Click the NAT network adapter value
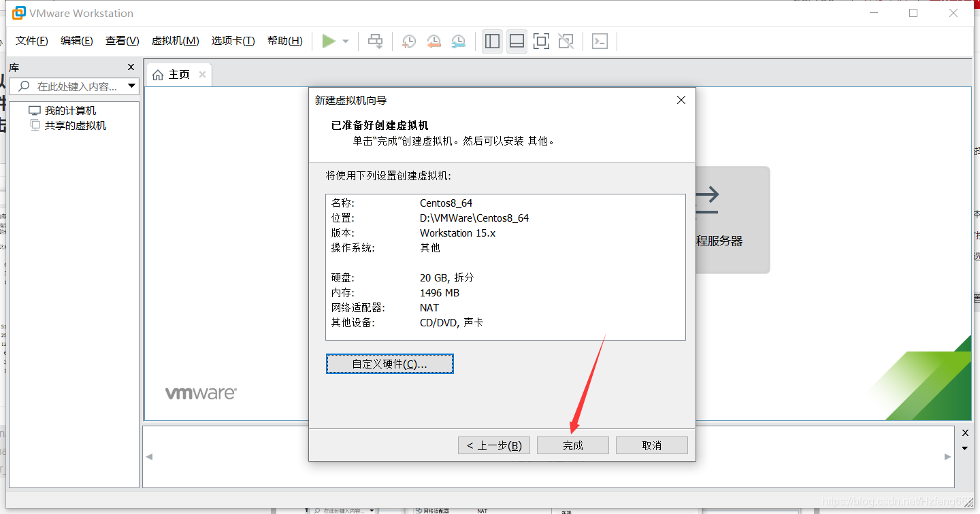Viewport: 980px width, 514px height. click(x=429, y=307)
